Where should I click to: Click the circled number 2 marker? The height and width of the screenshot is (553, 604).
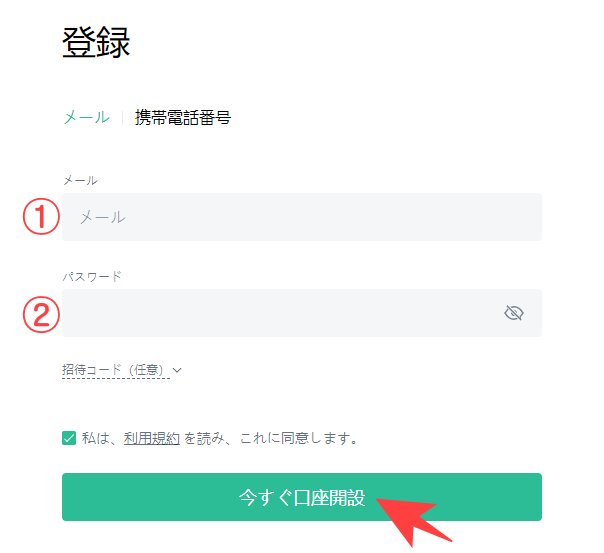41,314
